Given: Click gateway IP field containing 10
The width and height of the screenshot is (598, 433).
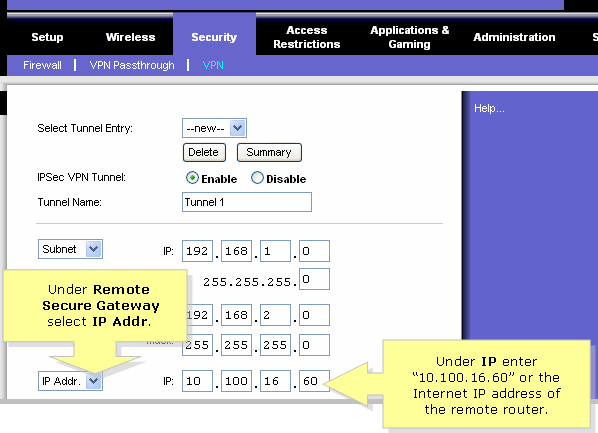Looking at the screenshot, I should (x=197, y=381).
